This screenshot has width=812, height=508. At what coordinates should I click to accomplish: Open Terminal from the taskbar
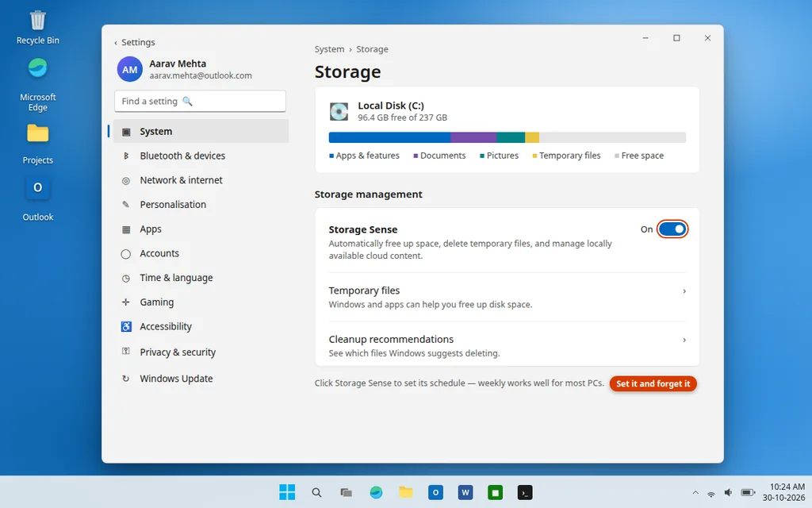pyautogui.click(x=525, y=492)
